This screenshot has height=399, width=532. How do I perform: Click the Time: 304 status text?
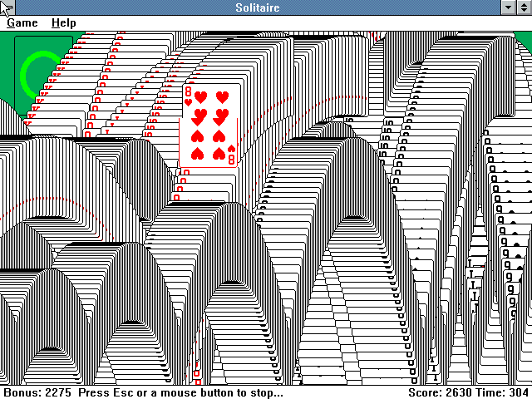tap(500, 392)
